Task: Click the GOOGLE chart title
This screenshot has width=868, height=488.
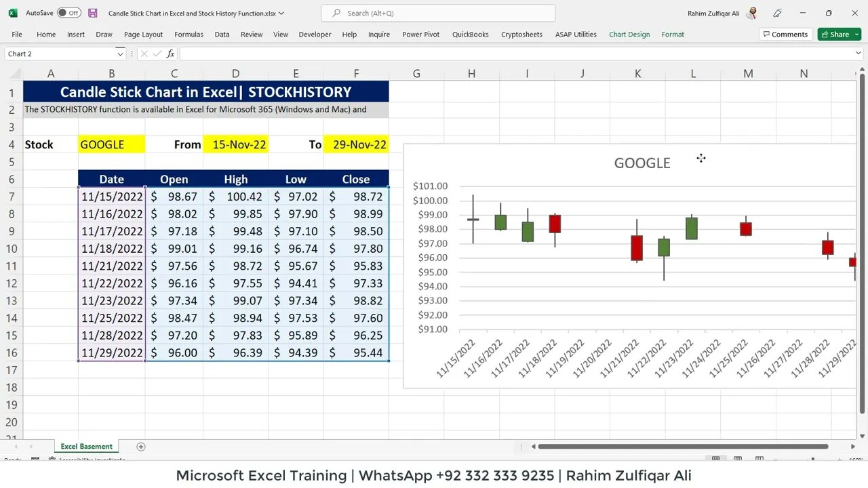Action: point(642,163)
